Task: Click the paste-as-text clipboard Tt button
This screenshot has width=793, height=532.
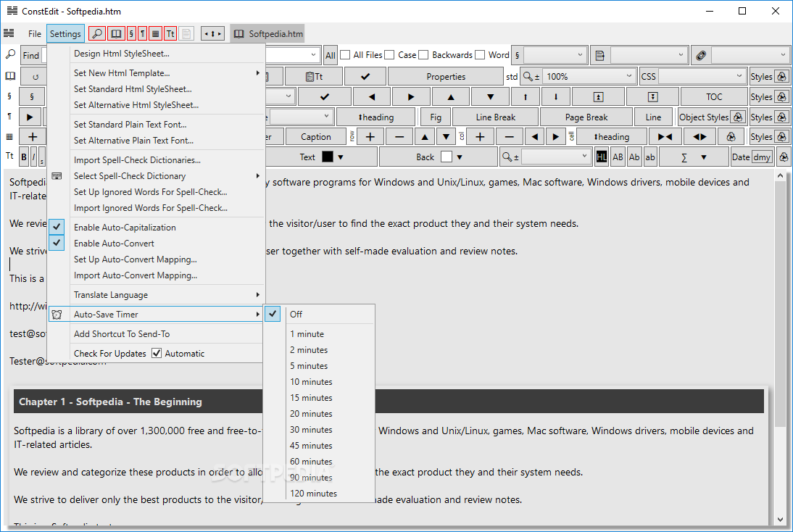Action: point(314,76)
